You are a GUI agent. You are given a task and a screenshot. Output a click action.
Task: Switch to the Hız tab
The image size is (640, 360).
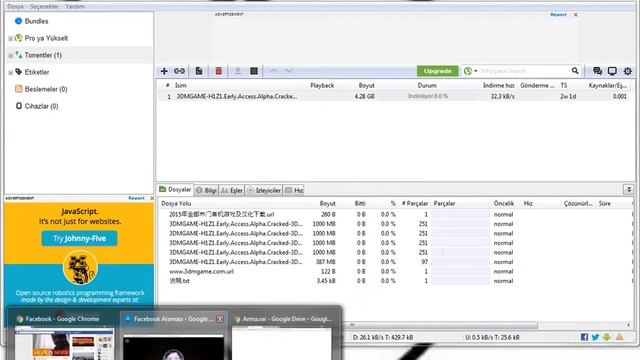click(294, 190)
